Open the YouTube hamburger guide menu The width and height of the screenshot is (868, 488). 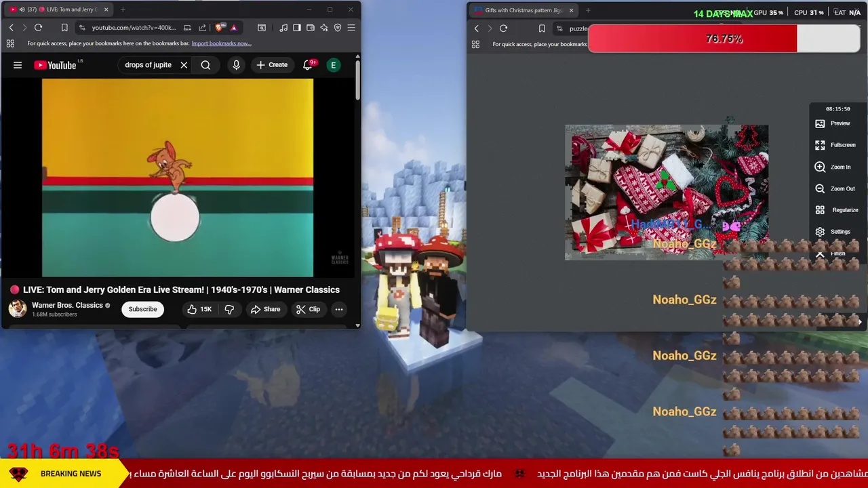18,65
